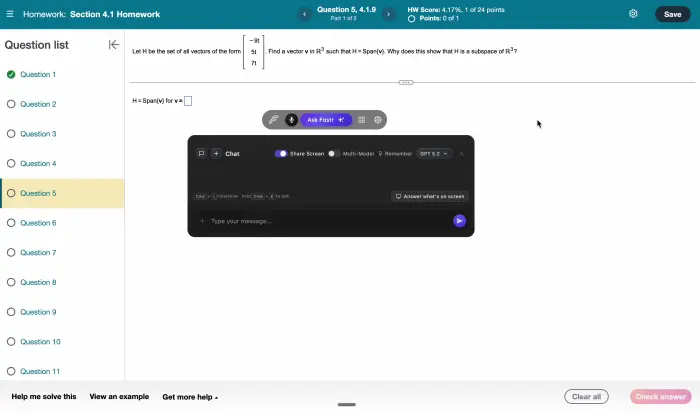Open Question 10 link
This screenshot has height=413, width=700.
point(40,342)
